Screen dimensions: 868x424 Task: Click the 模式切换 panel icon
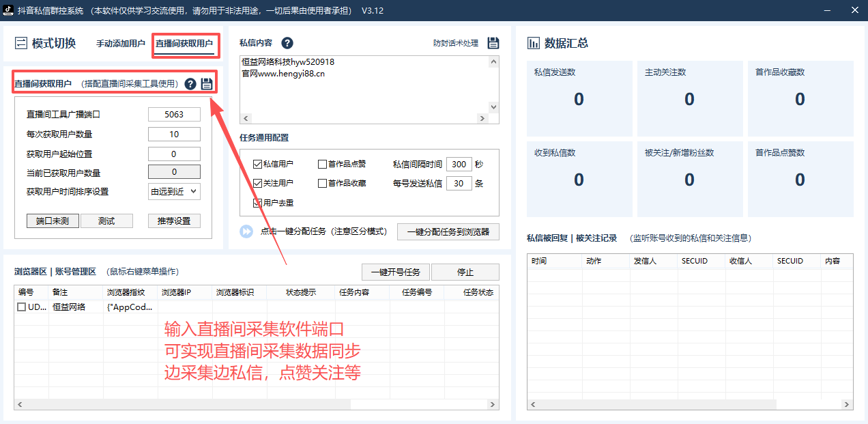point(20,44)
